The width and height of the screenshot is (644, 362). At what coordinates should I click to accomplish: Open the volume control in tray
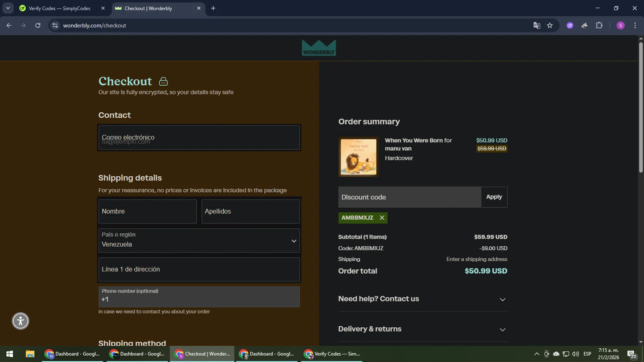click(575, 354)
